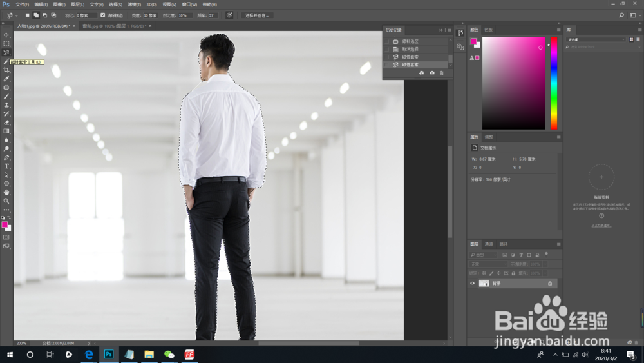Select the 修补选区 history state
644x363 pixels.
(x=415, y=41)
